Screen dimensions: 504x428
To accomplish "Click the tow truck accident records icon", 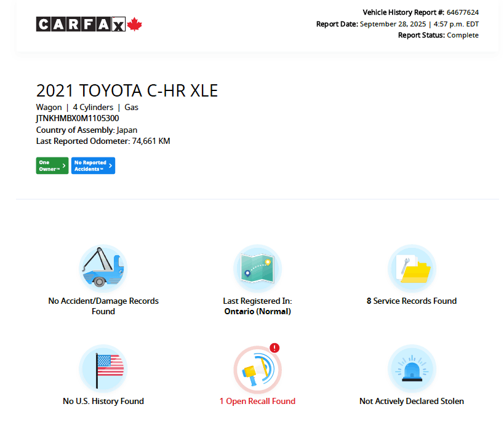I will (103, 268).
